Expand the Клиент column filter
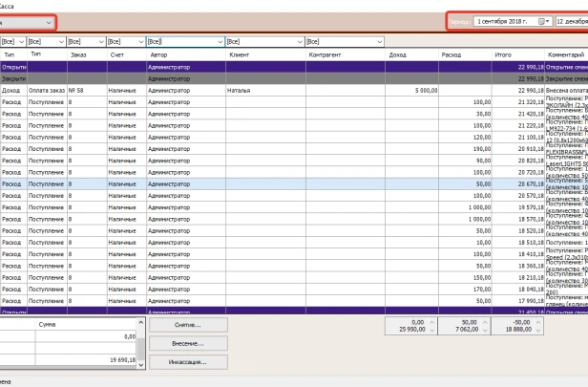The width and height of the screenshot is (588, 387). (298, 42)
